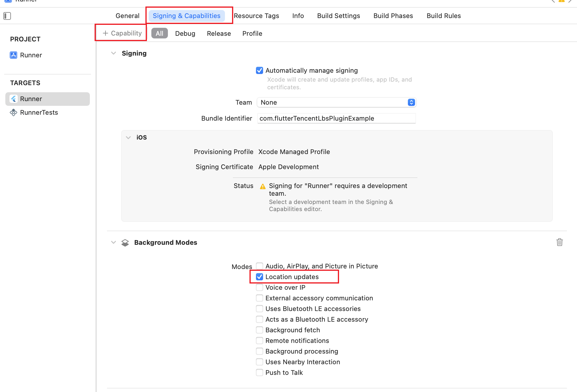Viewport: 577px width, 392px height.
Task: Open the Info tab
Action: [298, 16]
